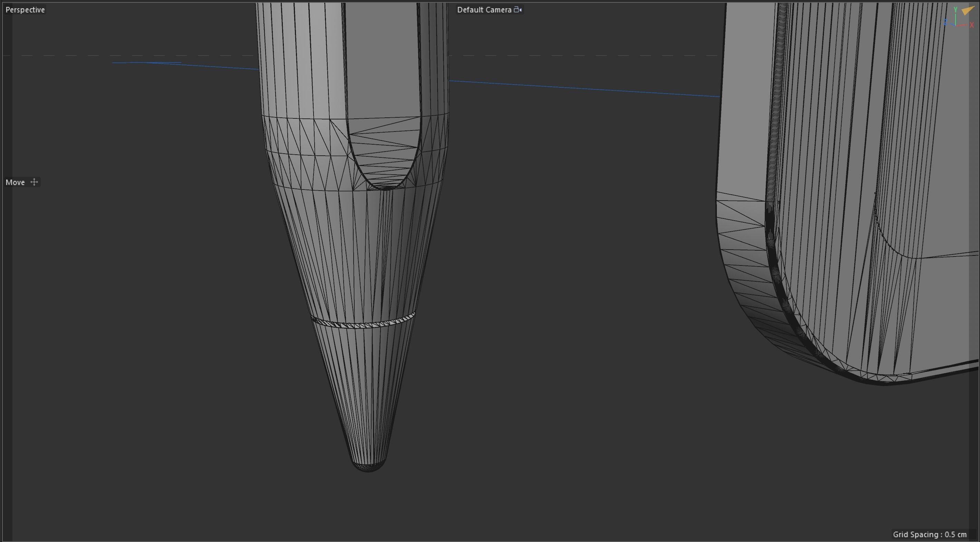The image size is (980, 542).
Task: Click the Move tool label
Action: (x=15, y=182)
